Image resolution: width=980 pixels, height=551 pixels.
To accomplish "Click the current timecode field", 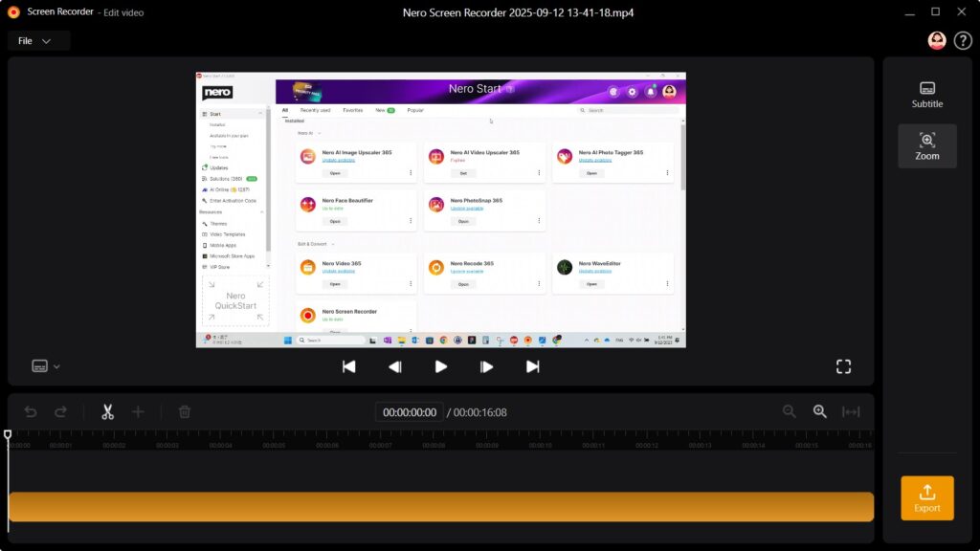I will pyautogui.click(x=410, y=412).
